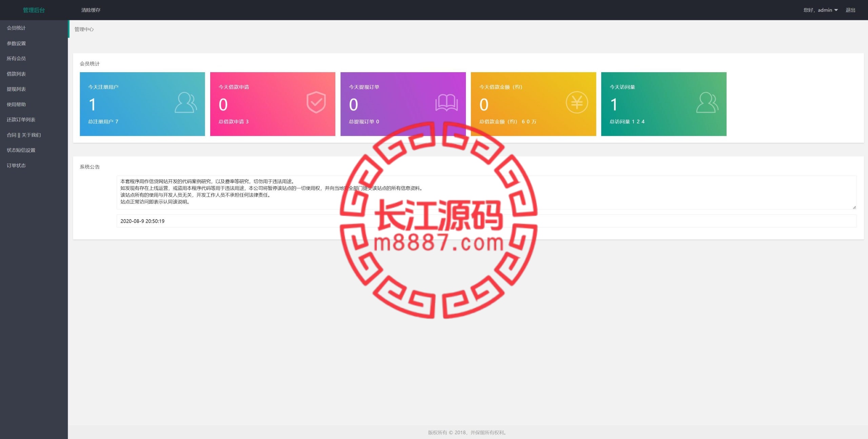Screen dimensions: 868x439
Task: Click the 系统公告 panel heading
Action: pos(90,166)
